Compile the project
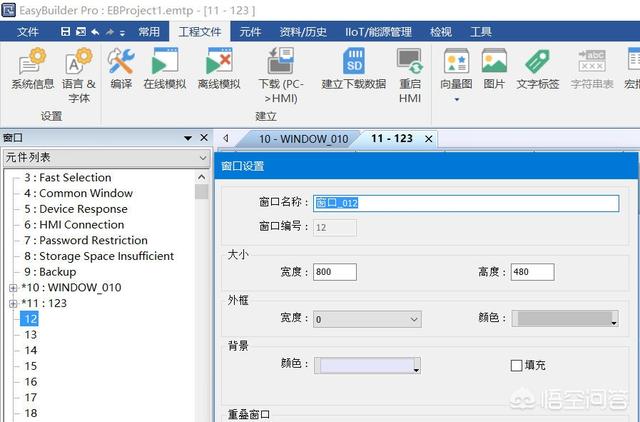This screenshot has width=640, height=422. [121, 69]
